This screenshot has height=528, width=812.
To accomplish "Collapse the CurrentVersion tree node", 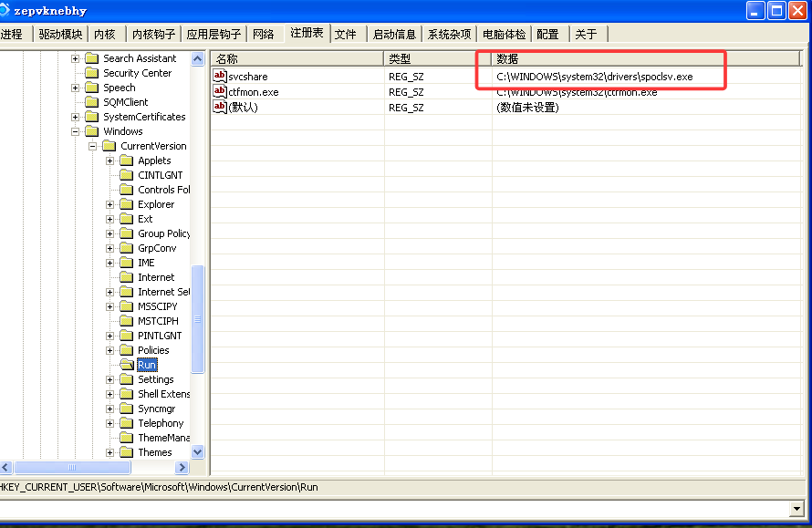I will click(x=93, y=146).
